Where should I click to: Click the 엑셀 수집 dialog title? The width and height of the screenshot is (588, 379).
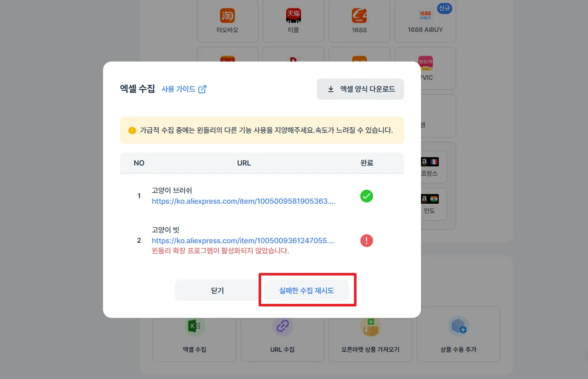137,89
